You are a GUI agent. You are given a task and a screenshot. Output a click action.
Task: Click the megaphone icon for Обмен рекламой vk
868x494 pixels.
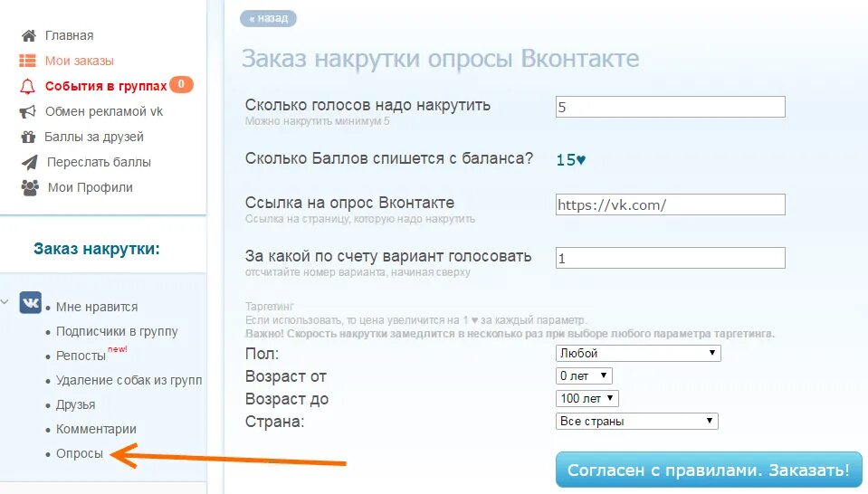coord(28,112)
